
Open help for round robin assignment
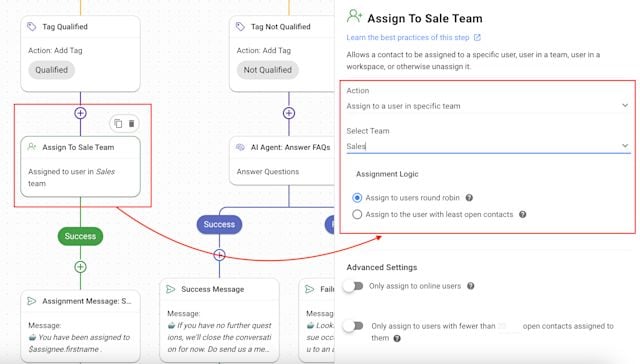469,198
